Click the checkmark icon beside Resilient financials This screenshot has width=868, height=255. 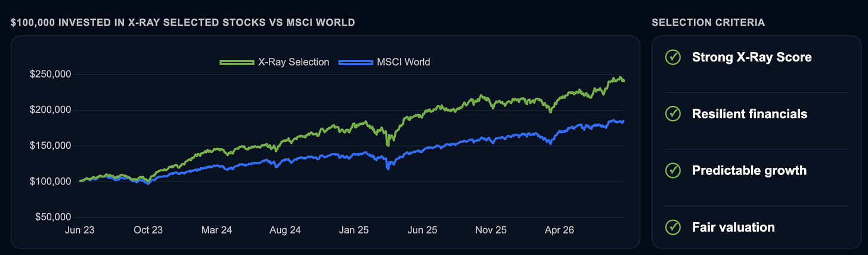672,113
